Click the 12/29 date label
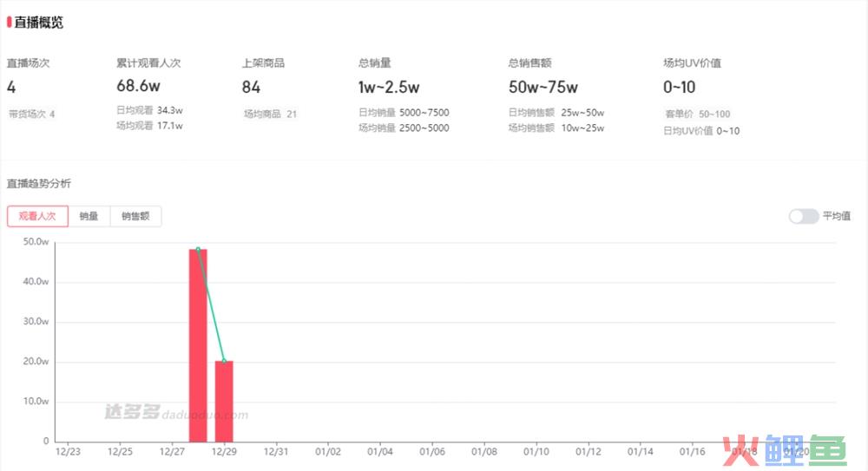The height and width of the screenshot is (471, 868). (x=224, y=452)
